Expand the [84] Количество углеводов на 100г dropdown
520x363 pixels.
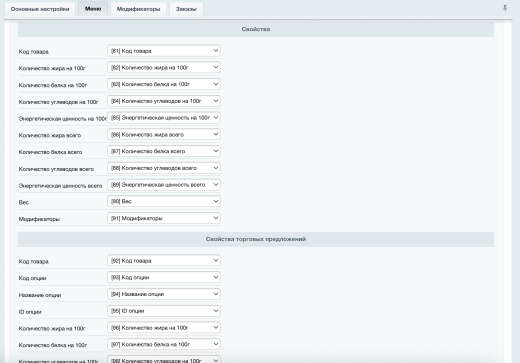click(x=164, y=101)
